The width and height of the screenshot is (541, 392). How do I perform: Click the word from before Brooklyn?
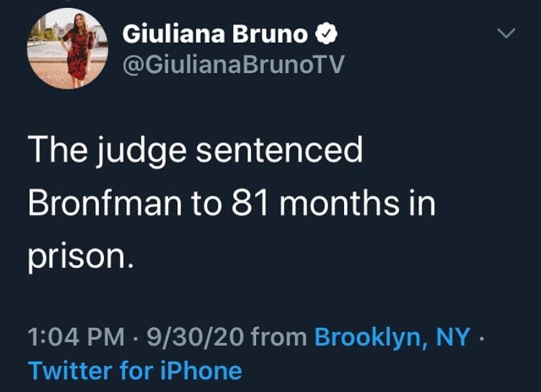pyautogui.click(x=281, y=336)
